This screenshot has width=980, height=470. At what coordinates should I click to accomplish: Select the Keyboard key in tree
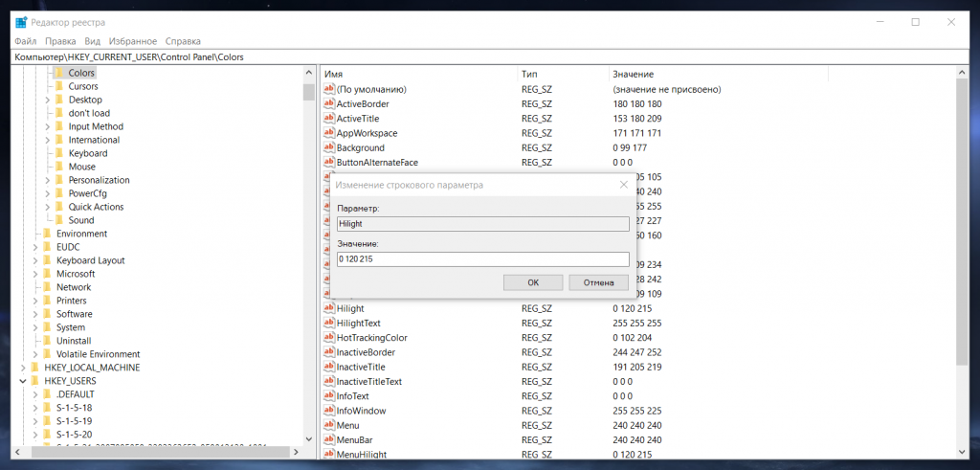[x=88, y=153]
